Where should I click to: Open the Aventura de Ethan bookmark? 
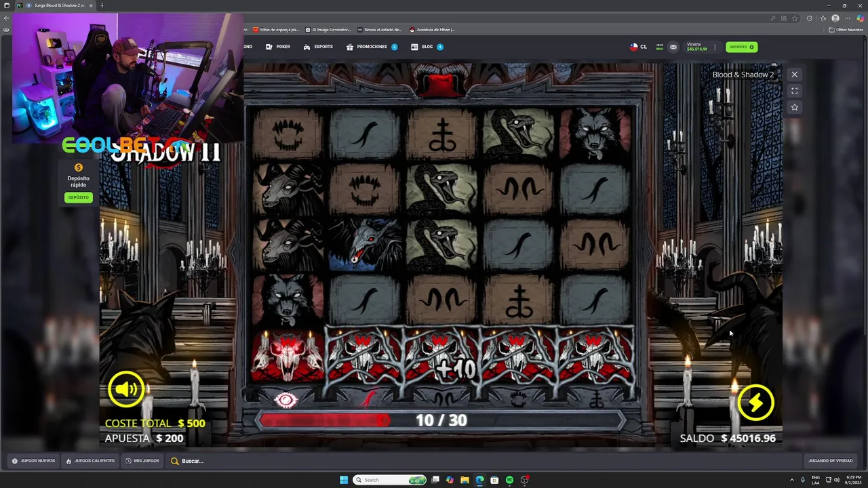(x=432, y=30)
